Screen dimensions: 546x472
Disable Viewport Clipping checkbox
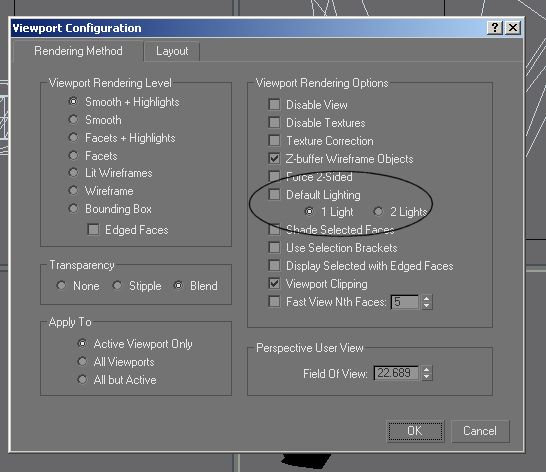click(274, 283)
